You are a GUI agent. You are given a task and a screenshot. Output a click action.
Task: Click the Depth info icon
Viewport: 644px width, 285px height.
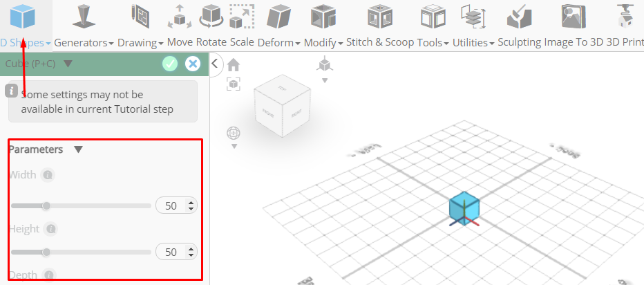point(49,275)
